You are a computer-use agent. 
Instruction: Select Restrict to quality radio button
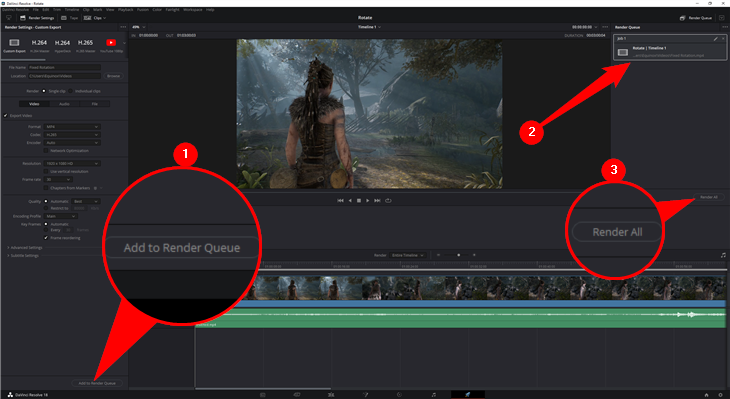coord(46,209)
